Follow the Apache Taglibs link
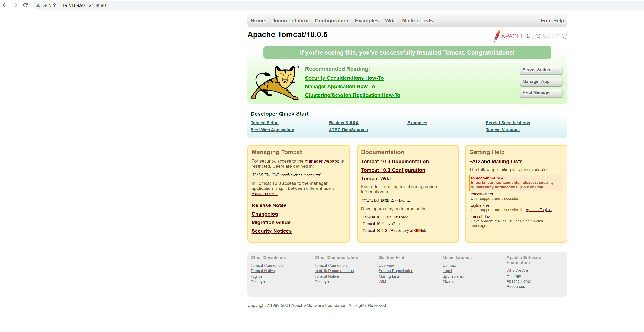The height and width of the screenshot is (332, 644). pos(538,210)
